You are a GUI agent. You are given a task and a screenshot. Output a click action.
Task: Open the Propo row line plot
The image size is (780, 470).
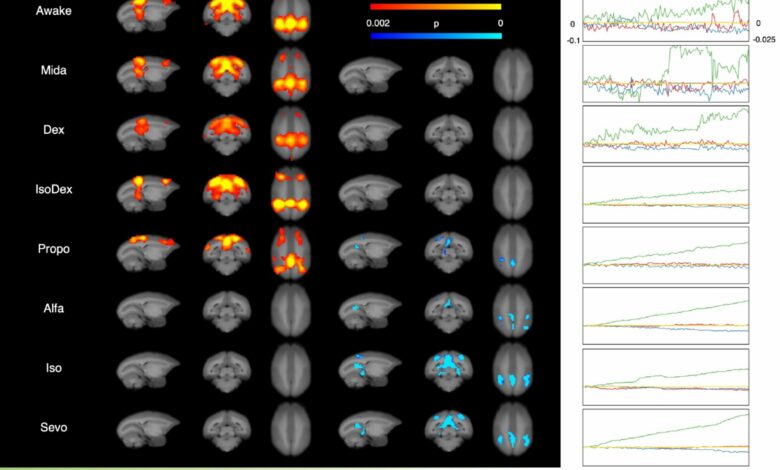click(x=666, y=255)
